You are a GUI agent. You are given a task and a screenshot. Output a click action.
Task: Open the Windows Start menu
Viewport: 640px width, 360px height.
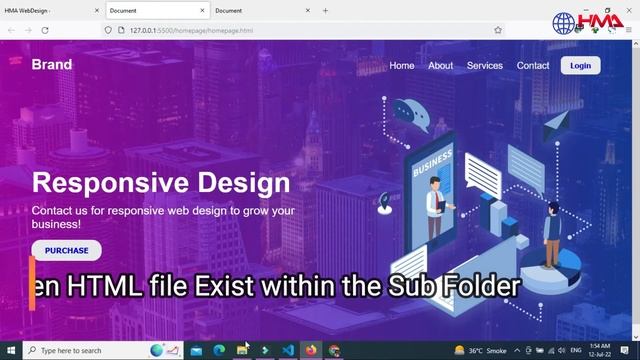11,351
